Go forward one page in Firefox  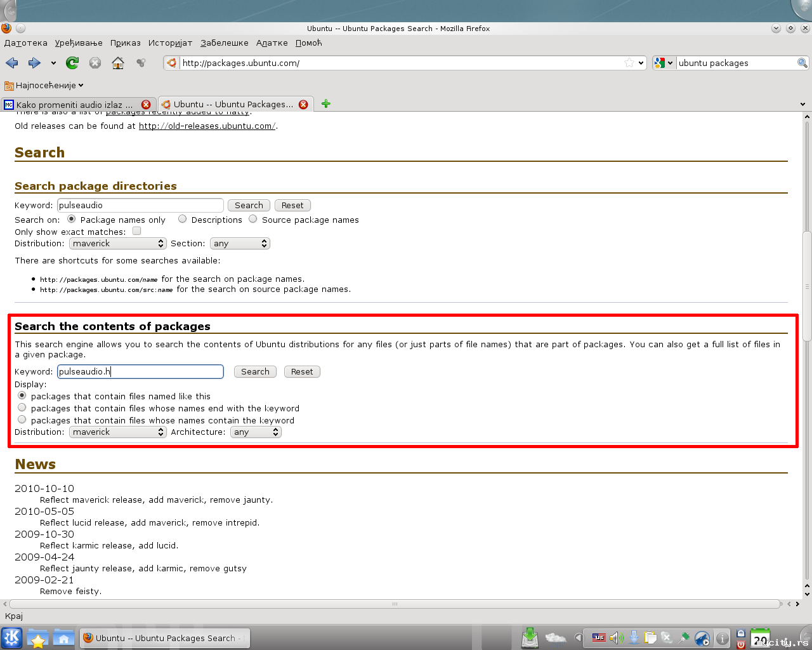tap(34, 63)
